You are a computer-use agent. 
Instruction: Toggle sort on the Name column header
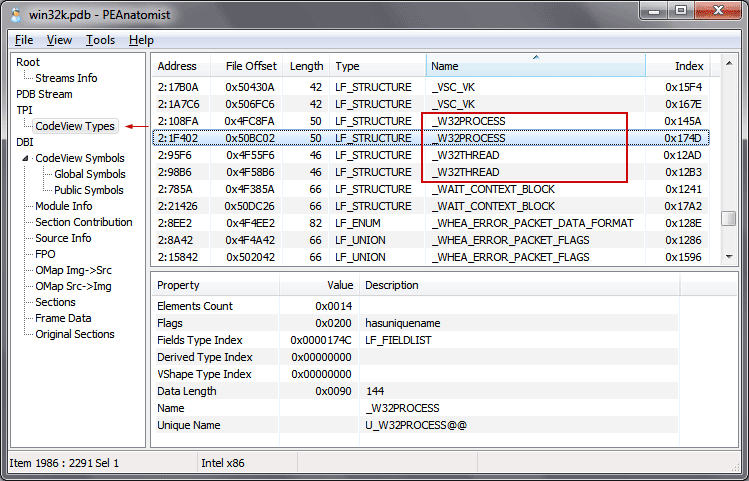[535, 66]
